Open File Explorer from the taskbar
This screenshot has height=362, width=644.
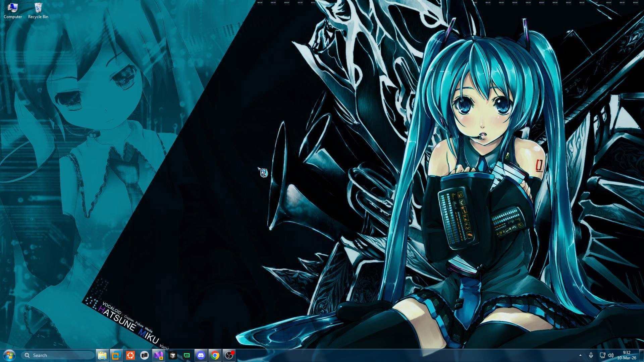[x=102, y=355]
